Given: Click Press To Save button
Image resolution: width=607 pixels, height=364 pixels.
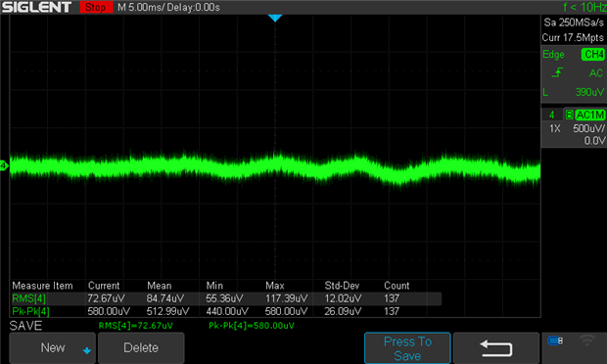Looking at the screenshot, I should (x=407, y=348).
